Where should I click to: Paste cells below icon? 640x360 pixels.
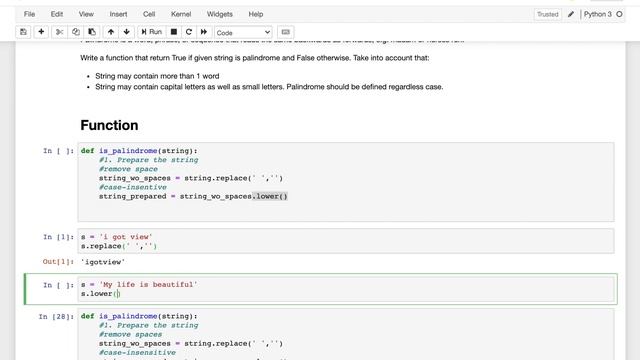[x=92, y=32]
